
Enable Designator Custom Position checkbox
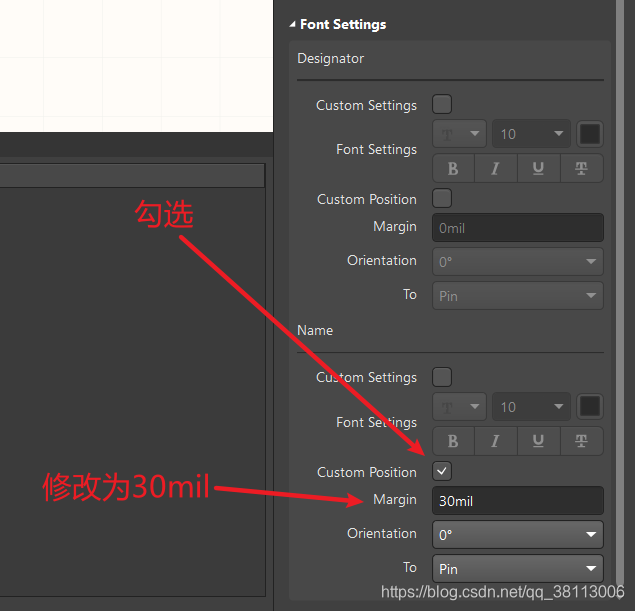point(442,198)
